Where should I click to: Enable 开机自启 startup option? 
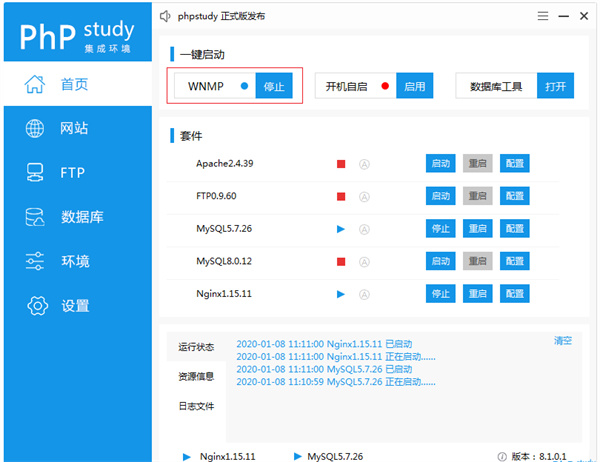[x=415, y=86]
